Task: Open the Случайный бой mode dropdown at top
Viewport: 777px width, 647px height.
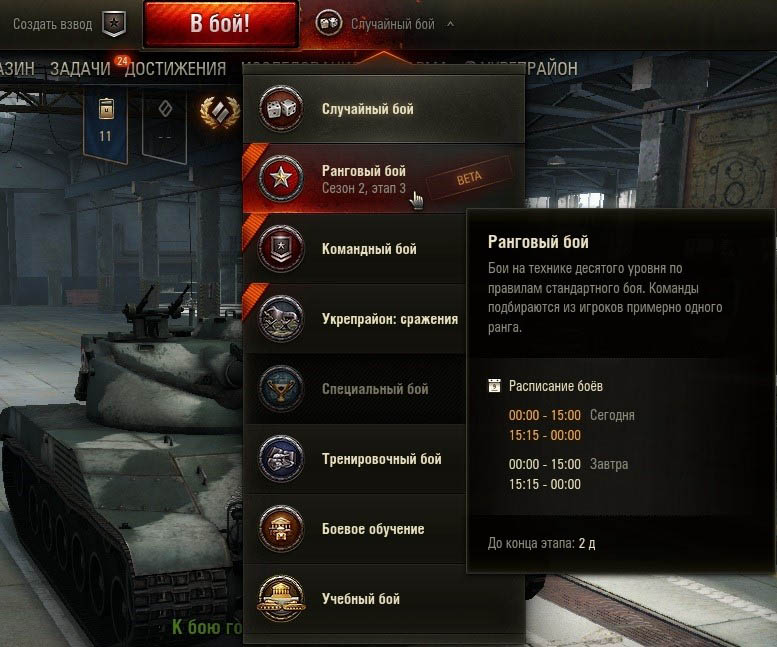Action: pyautogui.click(x=384, y=24)
